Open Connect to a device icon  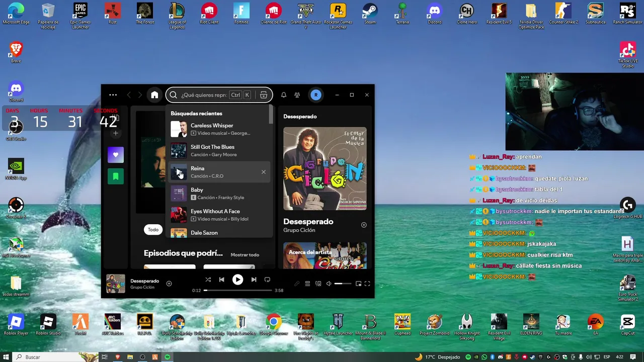point(318,284)
